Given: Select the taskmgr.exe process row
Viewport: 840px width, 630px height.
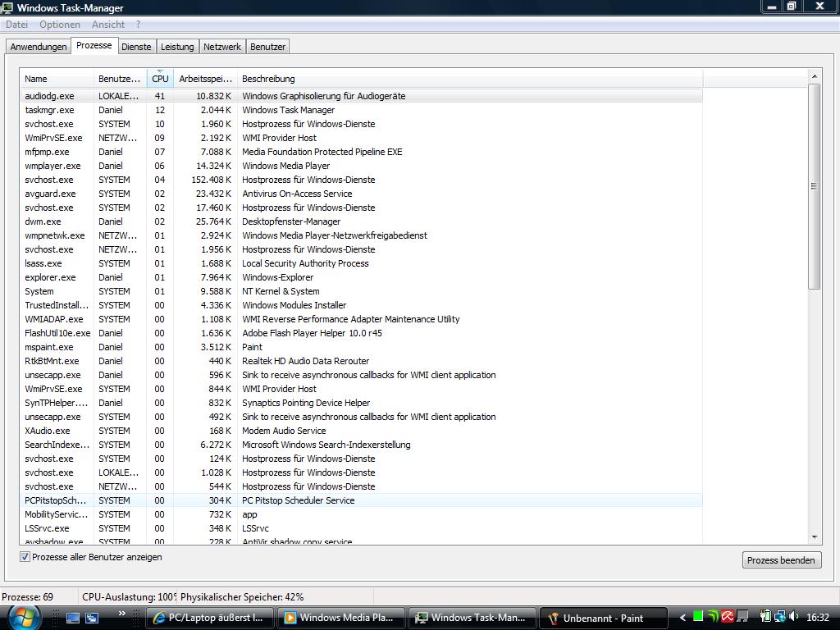Looking at the screenshot, I should (361, 110).
